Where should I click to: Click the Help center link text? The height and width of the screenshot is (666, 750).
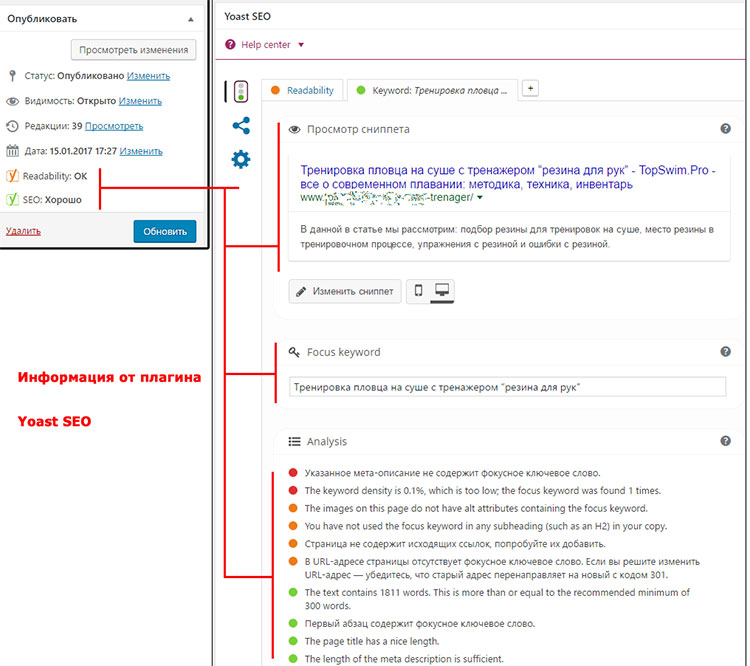coord(265,44)
